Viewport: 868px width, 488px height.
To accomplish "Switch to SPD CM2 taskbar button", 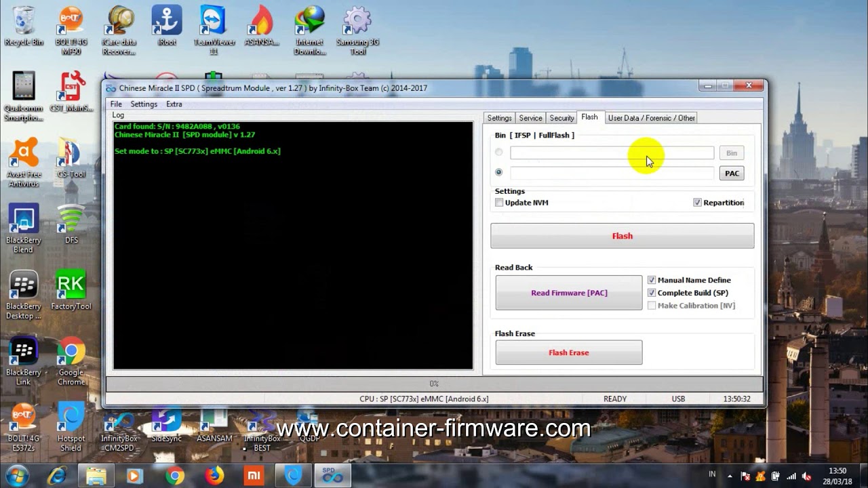I will (332, 476).
